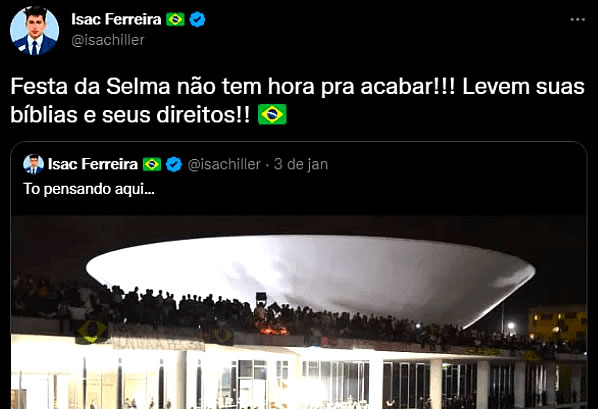Click the @isachiller handle in the quoted tweet
Screen dimensions: 598x409
[224, 164]
